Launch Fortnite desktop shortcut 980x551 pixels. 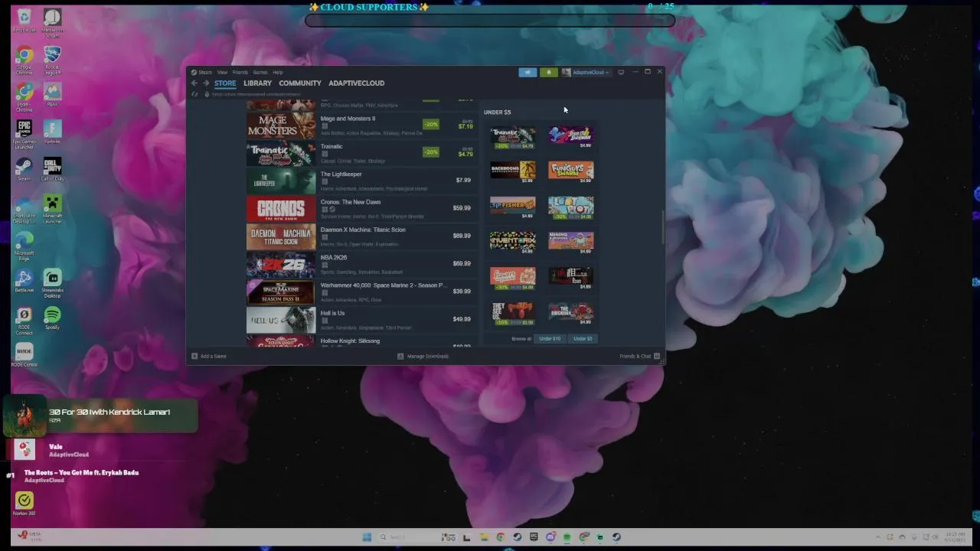coord(52,131)
